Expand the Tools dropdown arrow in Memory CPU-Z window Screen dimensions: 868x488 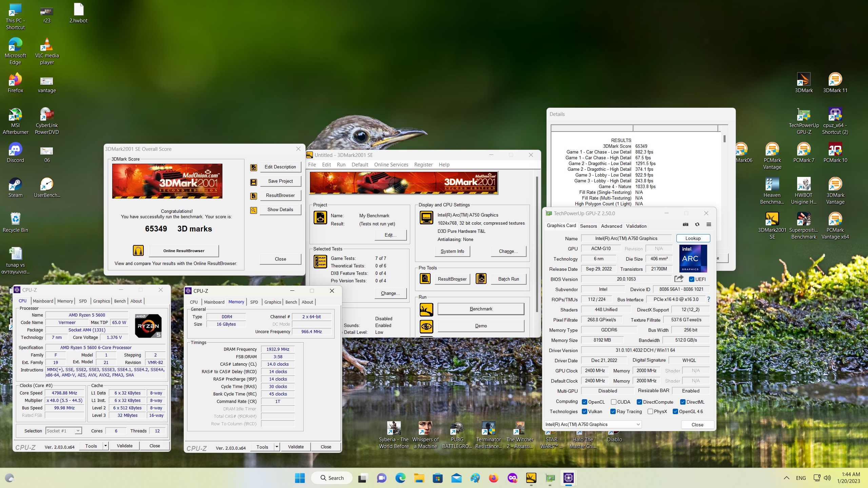pyautogui.click(x=277, y=447)
